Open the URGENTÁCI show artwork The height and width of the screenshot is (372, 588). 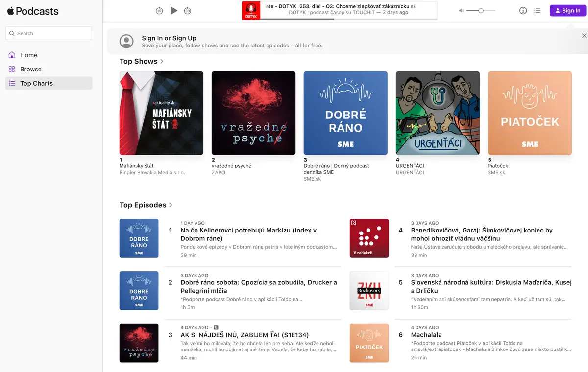[x=438, y=113]
